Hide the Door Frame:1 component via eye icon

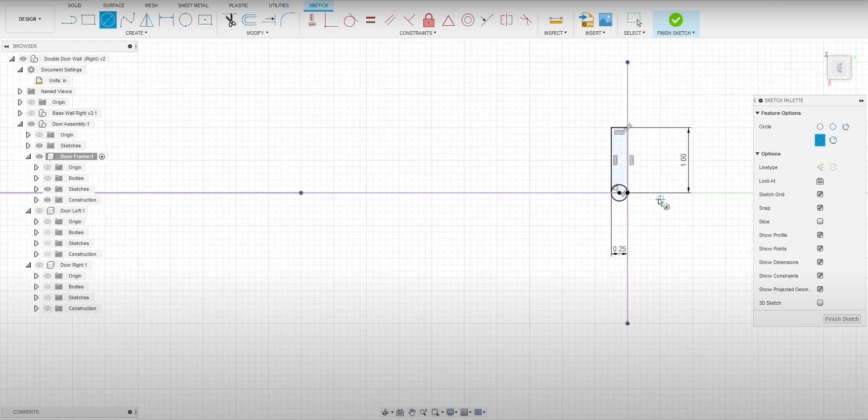click(39, 156)
